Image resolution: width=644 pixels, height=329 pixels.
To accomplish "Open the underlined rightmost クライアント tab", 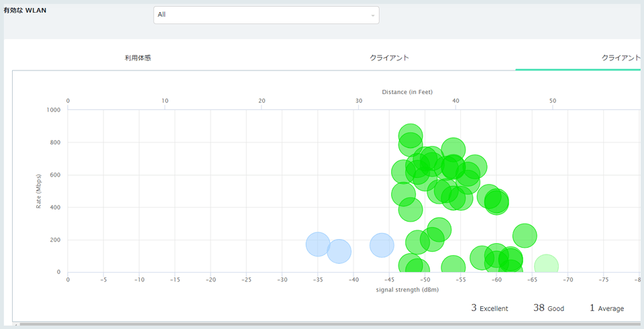I will click(621, 58).
